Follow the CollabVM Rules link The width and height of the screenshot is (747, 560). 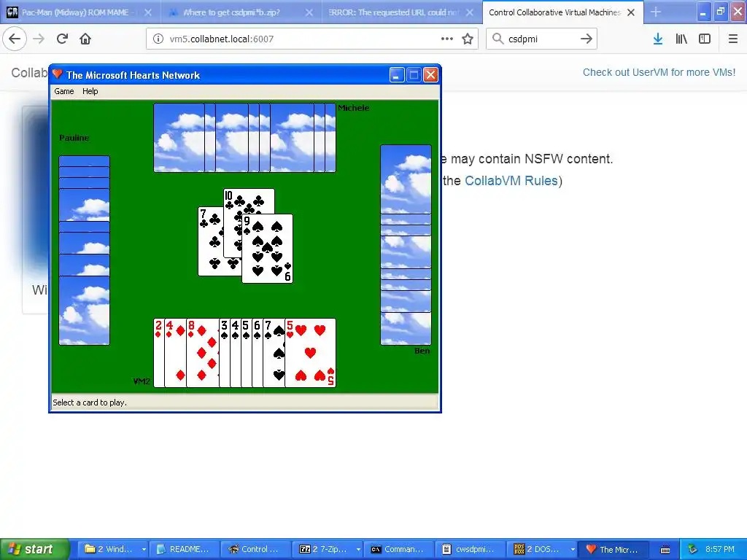(x=511, y=181)
